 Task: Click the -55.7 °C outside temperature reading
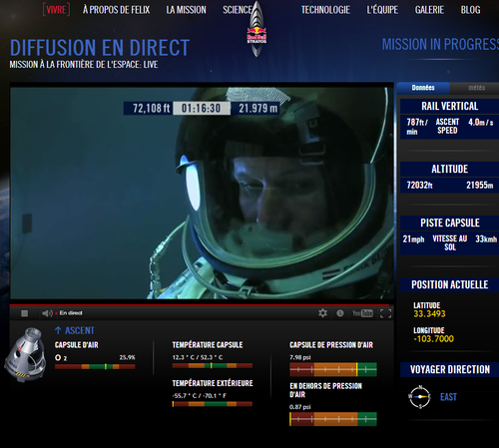pyautogui.click(x=200, y=396)
